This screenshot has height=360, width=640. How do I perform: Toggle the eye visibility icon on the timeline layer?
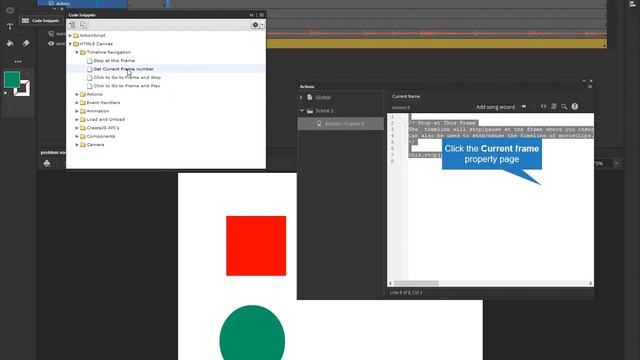click(51, 43)
